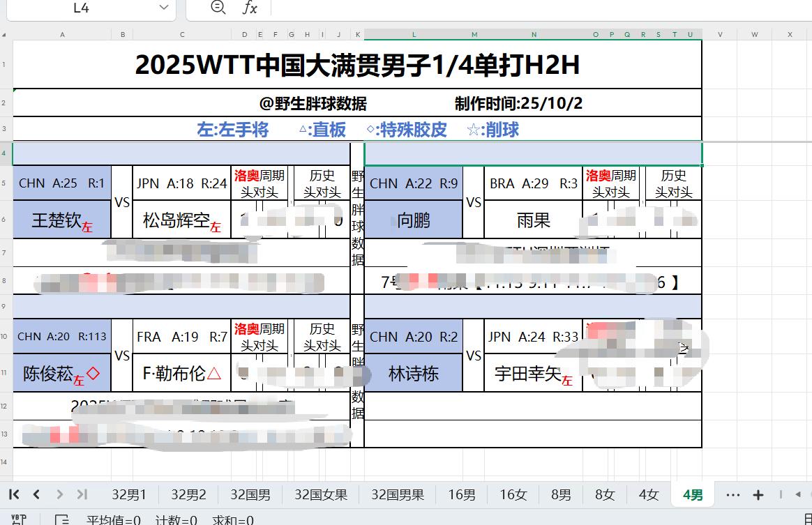
Task: Select the cell 松岛辉空
Action: (x=182, y=220)
